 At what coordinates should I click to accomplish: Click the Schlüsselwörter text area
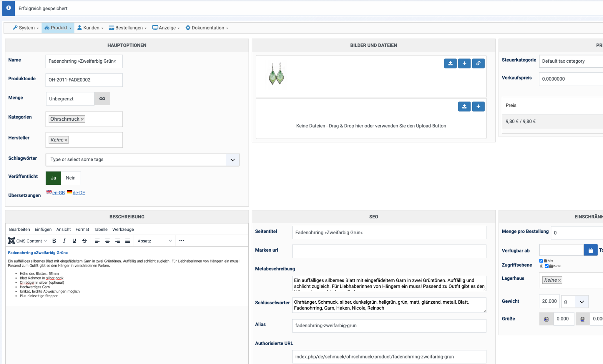pos(389,305)
